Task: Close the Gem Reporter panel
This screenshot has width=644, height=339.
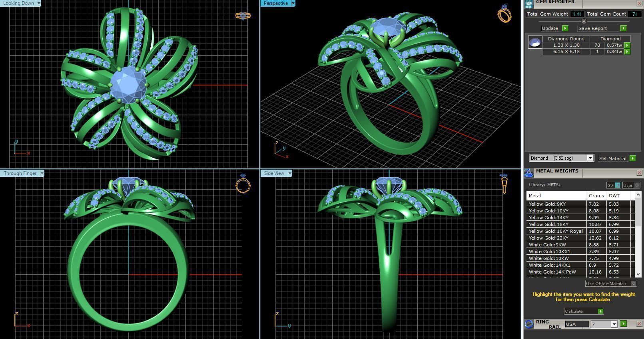Action: (639, 3)
